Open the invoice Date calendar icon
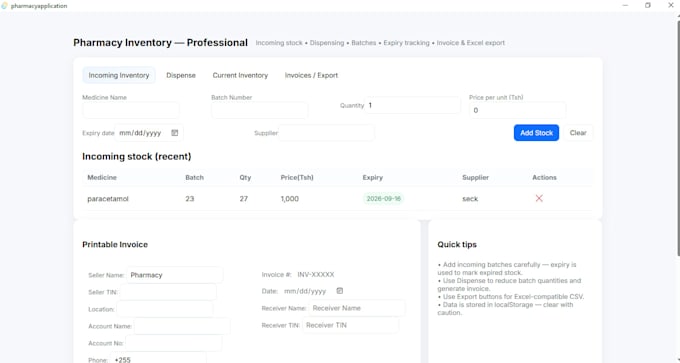Viewport: 680px width, 363px height. coord(340,291)
